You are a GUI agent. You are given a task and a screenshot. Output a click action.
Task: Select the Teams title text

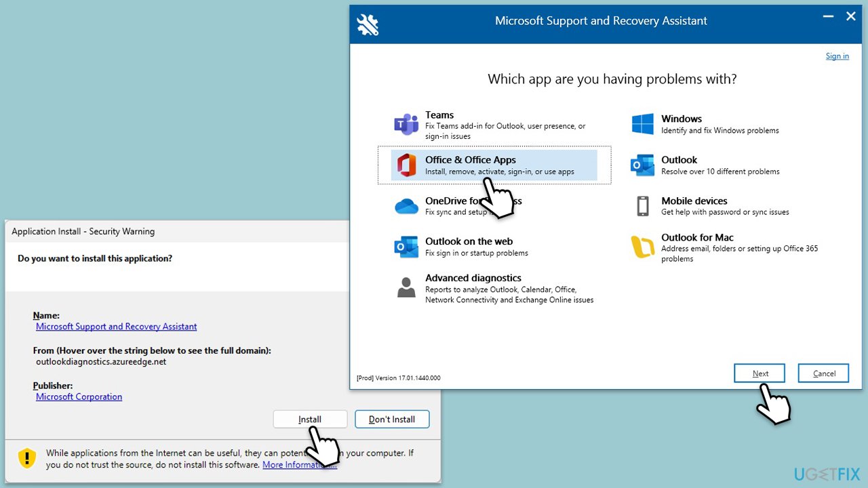(439, 115)
